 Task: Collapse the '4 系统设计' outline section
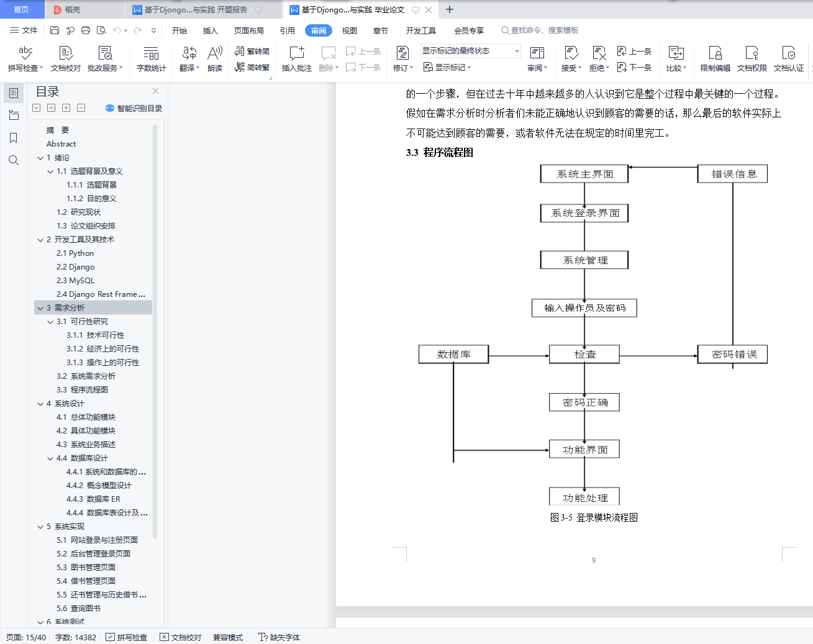(x=40, y=404)
